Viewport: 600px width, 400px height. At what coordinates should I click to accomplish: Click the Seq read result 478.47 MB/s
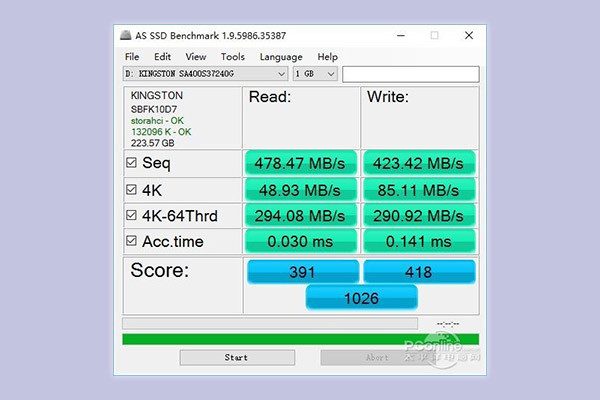pyautogui.click(x=300, y=163)
